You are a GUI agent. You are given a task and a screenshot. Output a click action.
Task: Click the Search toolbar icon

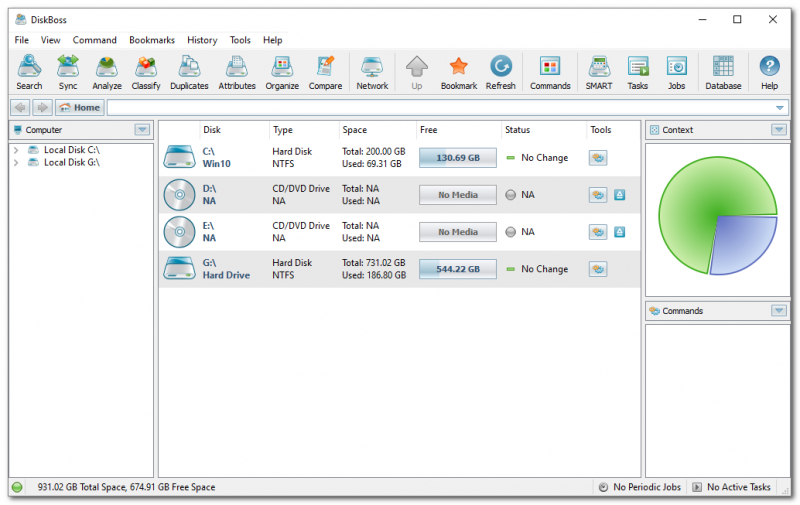pos(29,71)
